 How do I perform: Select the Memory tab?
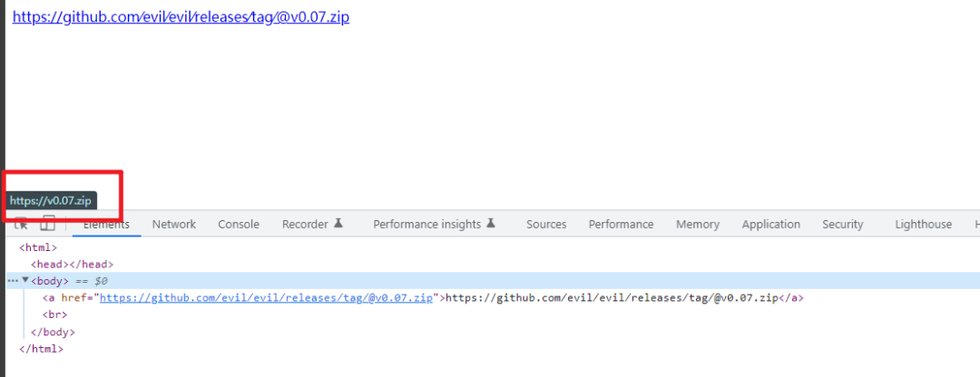pos(698,225)
